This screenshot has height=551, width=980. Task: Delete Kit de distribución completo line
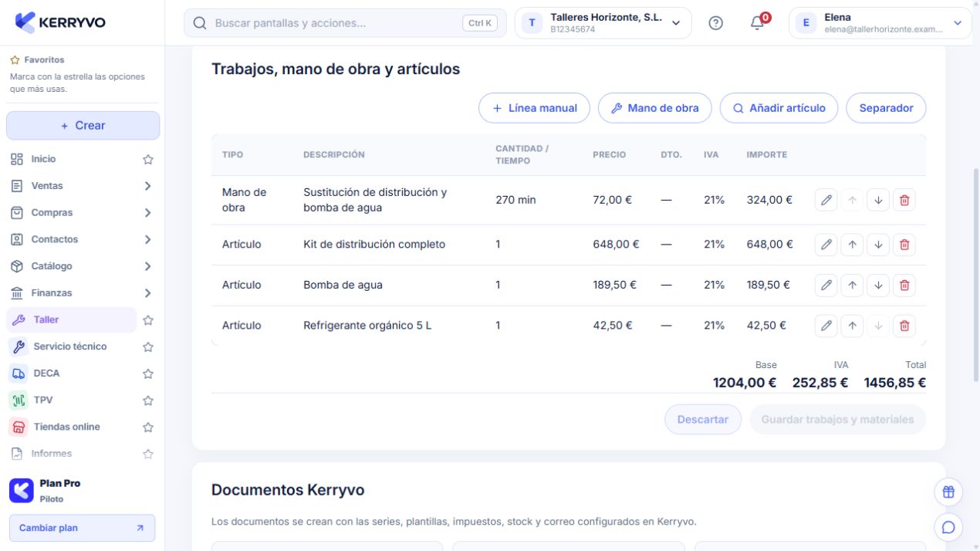[x=904, y=245]
